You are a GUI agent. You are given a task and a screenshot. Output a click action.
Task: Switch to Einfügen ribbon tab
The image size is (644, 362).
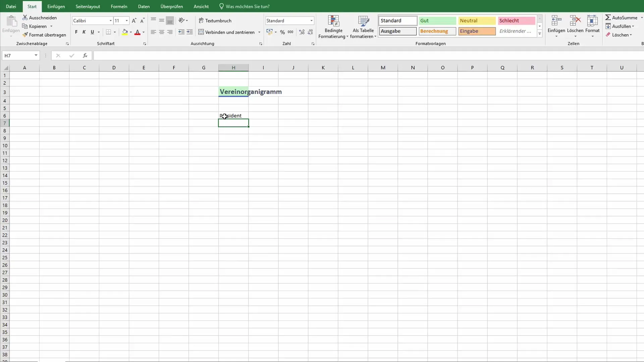click(56, 6)
